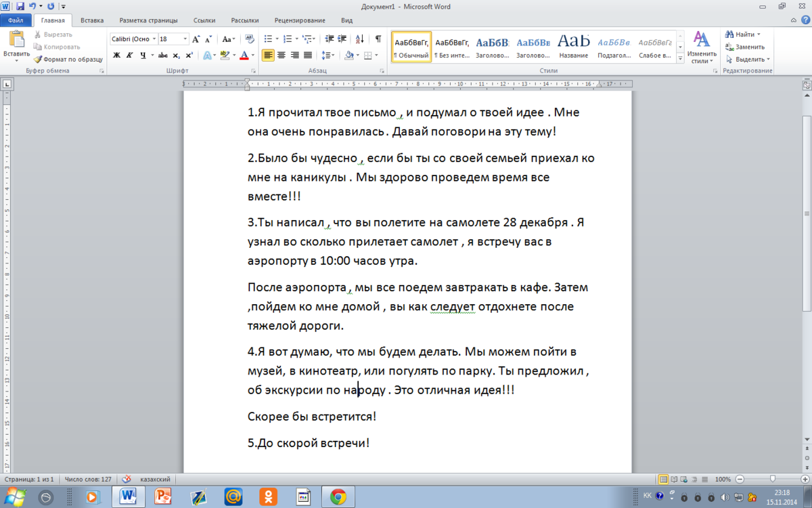
Task: Switch to the Вставка tab
Action: tap(92, 21)
